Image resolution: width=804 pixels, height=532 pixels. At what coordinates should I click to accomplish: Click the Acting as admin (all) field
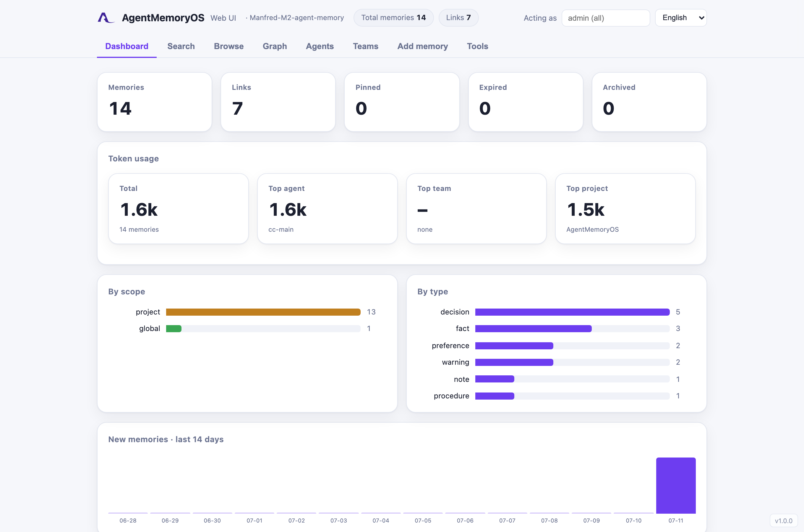606,18
